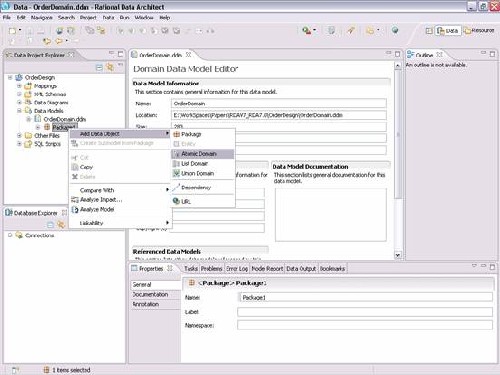Image resolution: width=500 pixels, height=375 pixels.
Task: Open the Search menu
Action: 66,17
